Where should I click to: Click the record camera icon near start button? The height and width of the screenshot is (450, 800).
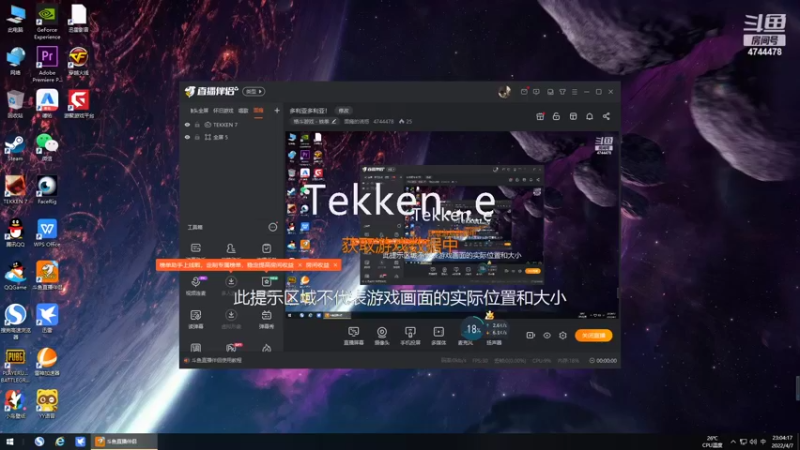tap(531, 335)
